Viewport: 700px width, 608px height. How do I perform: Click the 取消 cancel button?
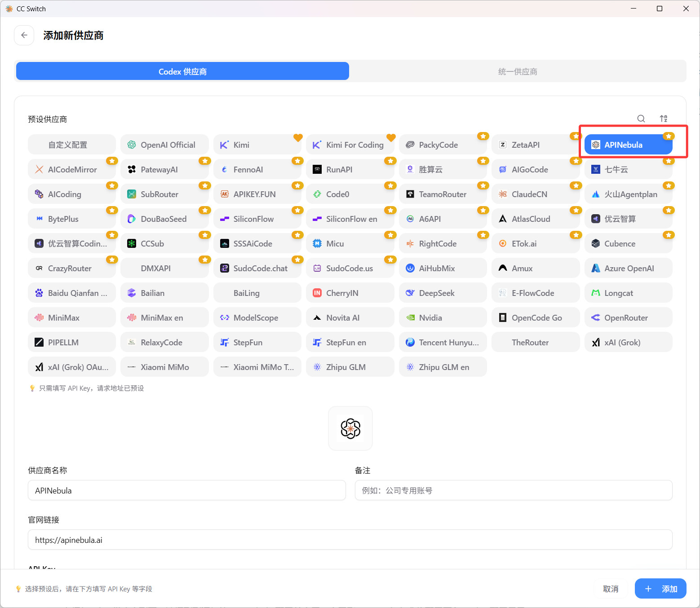[x=611, y=589]
